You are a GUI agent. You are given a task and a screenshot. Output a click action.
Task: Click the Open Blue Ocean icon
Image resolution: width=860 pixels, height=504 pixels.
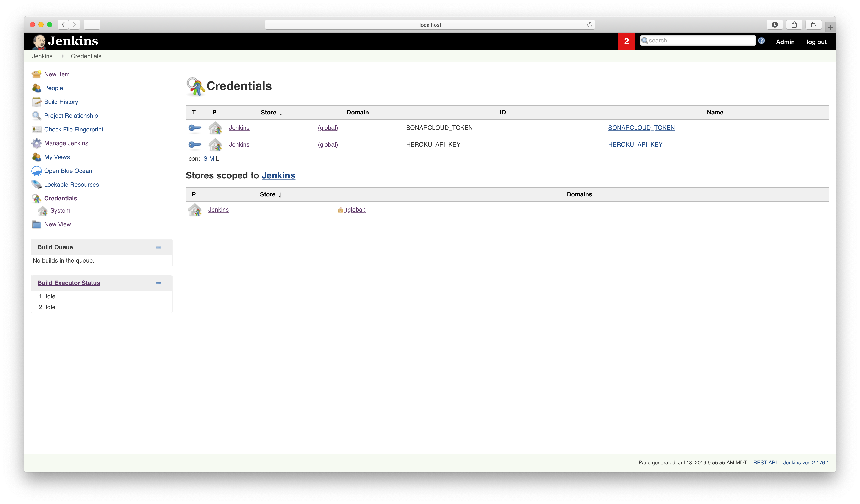pos(36,171)
